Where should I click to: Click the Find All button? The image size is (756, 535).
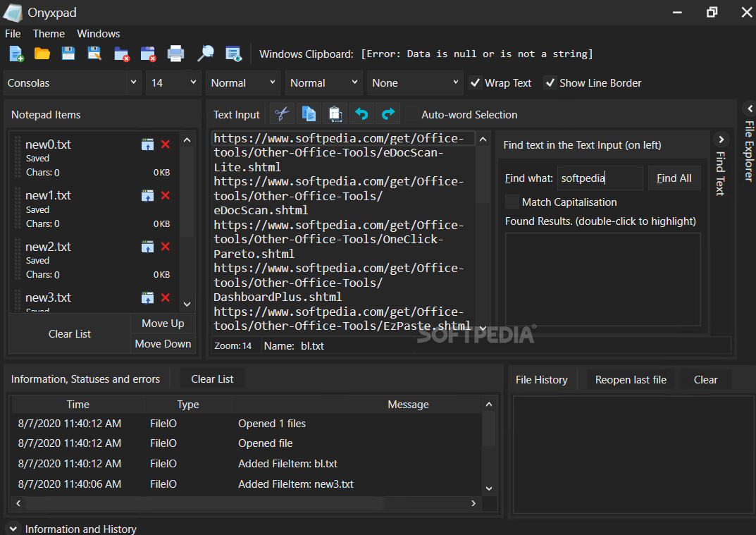(x=674, y=178)
